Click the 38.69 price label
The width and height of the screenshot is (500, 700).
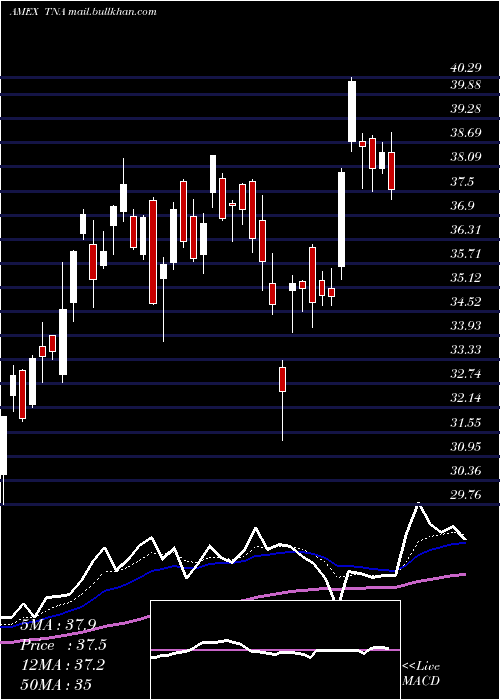tap(466, 133)
